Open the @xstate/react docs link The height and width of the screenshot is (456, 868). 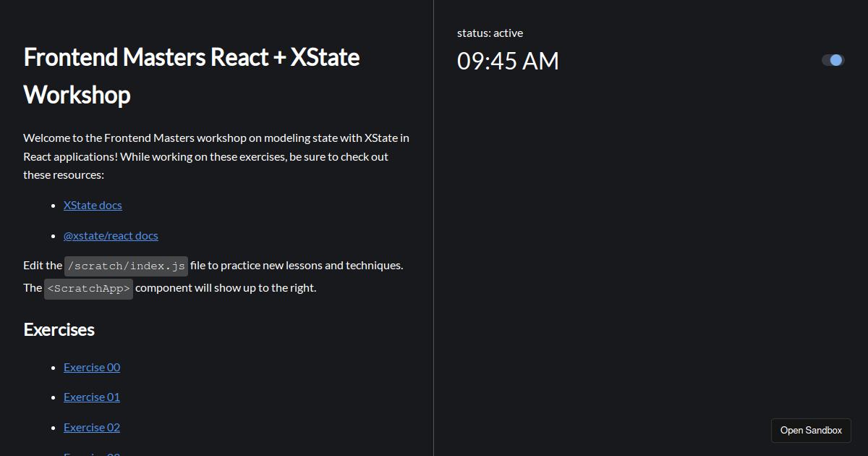111,235
